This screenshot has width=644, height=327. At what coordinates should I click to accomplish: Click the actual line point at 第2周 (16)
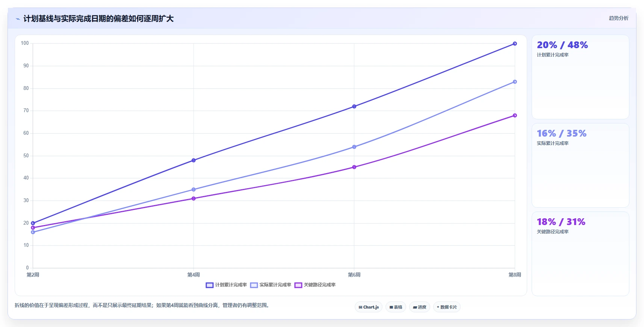tap(33, 232)
